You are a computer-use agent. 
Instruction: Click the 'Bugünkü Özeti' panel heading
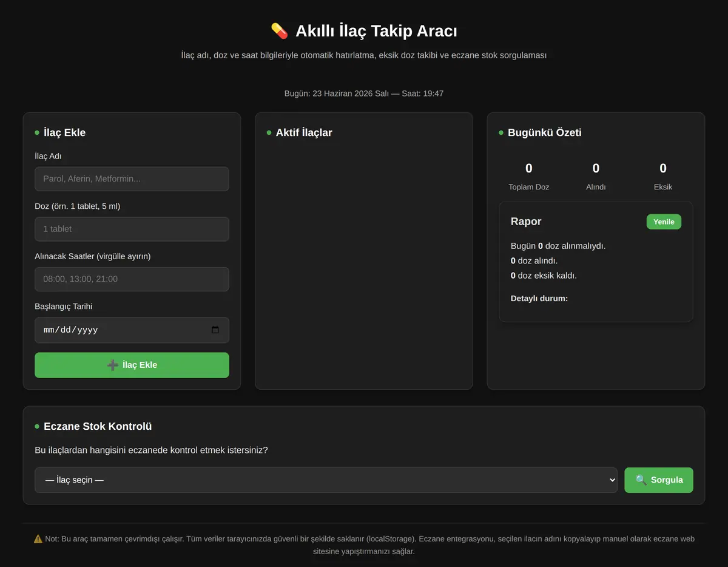tap(545, 132)
